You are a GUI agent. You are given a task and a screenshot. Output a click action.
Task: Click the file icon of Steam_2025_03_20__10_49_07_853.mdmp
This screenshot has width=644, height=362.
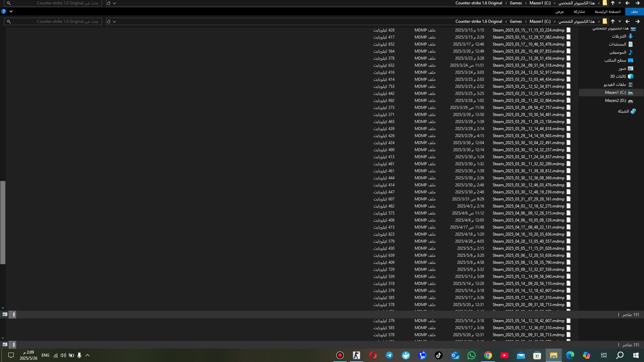click(569, 51)
